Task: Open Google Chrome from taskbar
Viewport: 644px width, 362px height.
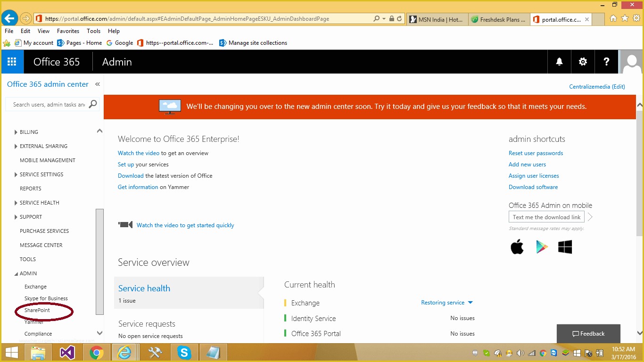Action: tap(97, 353)
